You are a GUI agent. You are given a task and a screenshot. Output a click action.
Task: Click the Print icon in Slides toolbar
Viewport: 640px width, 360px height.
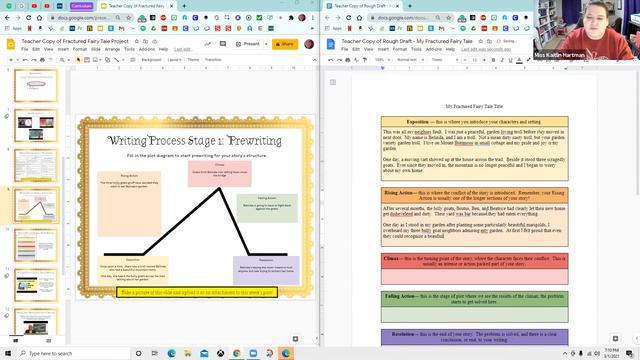(x=42, y=60)
